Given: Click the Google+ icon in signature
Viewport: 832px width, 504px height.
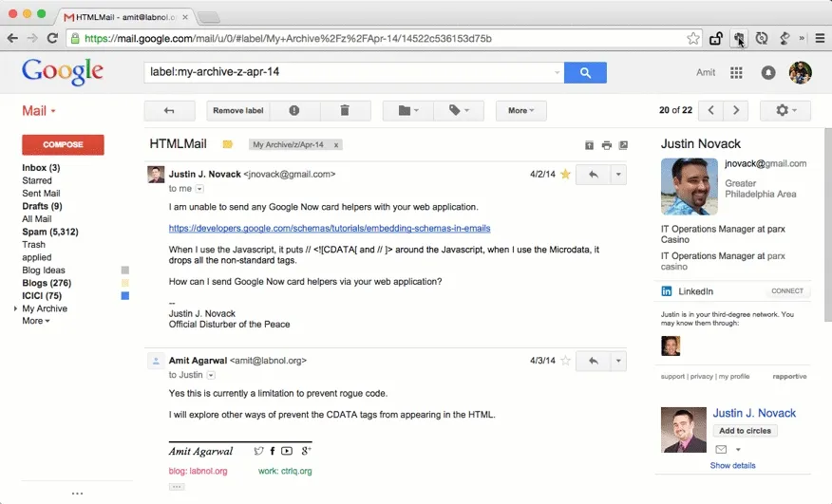Looking at the screenshot, I should pos(306,451).
